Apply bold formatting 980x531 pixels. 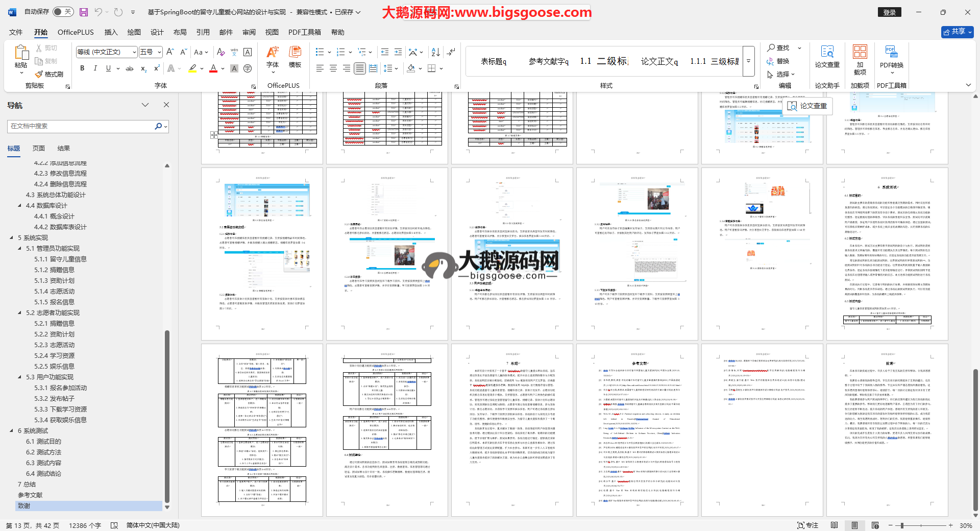[82, 68]
